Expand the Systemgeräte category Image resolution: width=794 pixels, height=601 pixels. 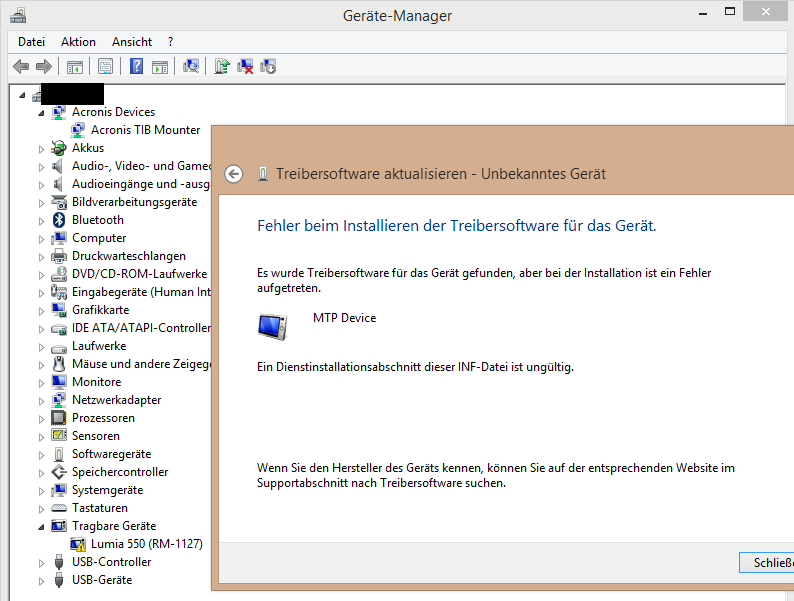tap(41, 491)
